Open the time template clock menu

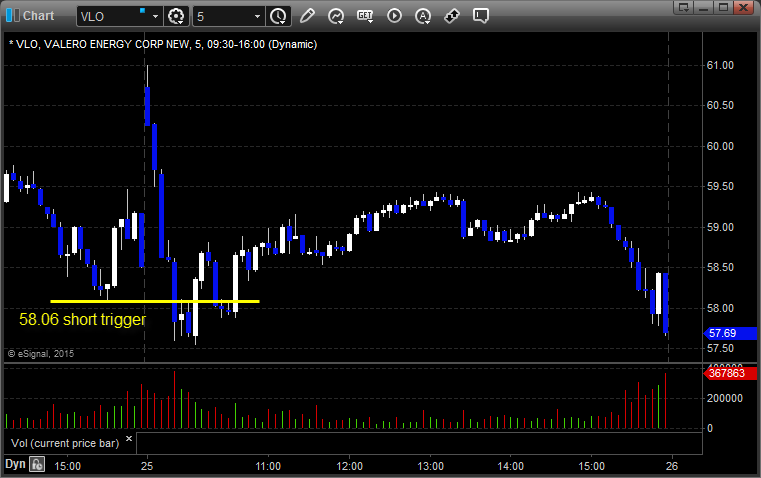pyautogui.click(x=279, y=16)
